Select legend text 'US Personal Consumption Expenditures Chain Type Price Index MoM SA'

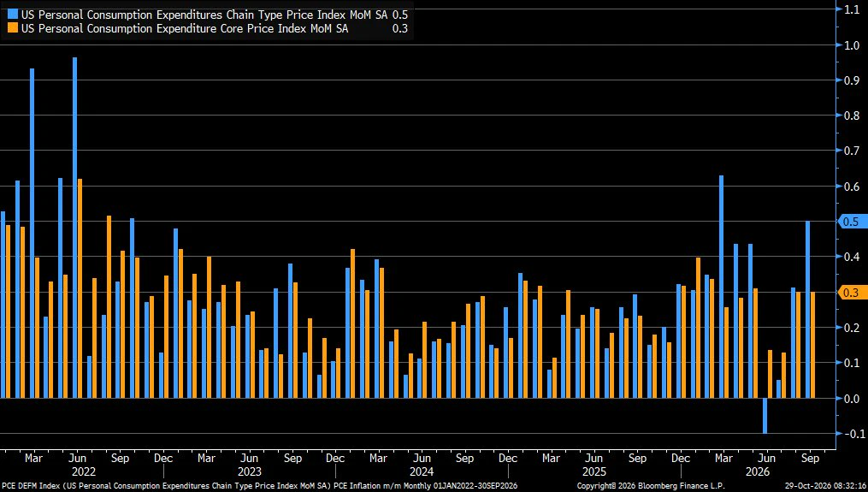click(x=204, y=15)
